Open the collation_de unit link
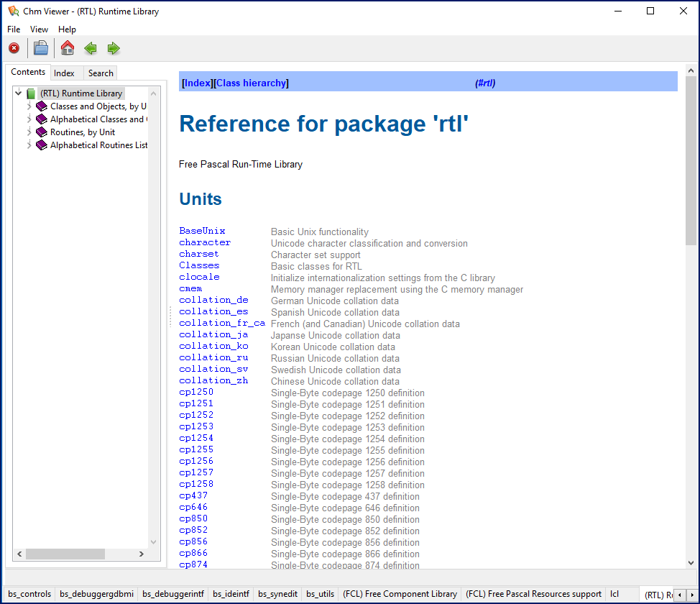Viewport: 700px width, 604px height. (214, 301)
